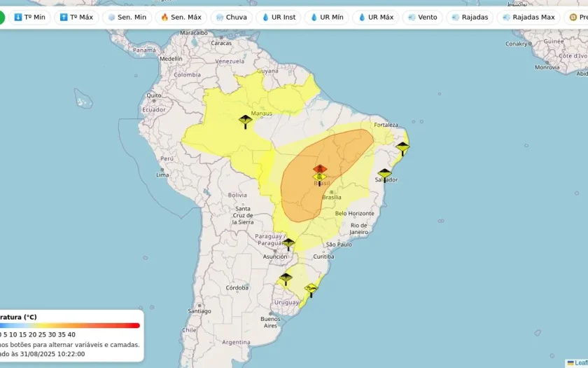Open the yellow diamond marker above Brasil label
The image size is (588, 368).
coord(319,178)
